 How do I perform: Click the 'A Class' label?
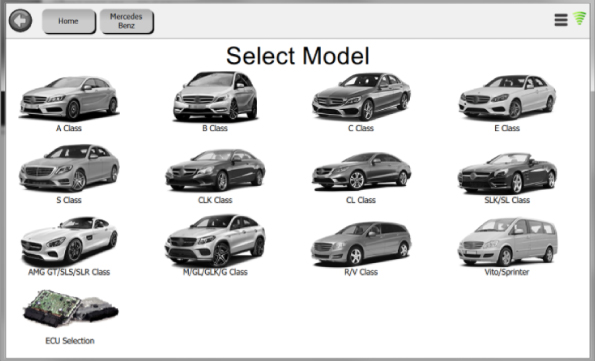point(69,128)
